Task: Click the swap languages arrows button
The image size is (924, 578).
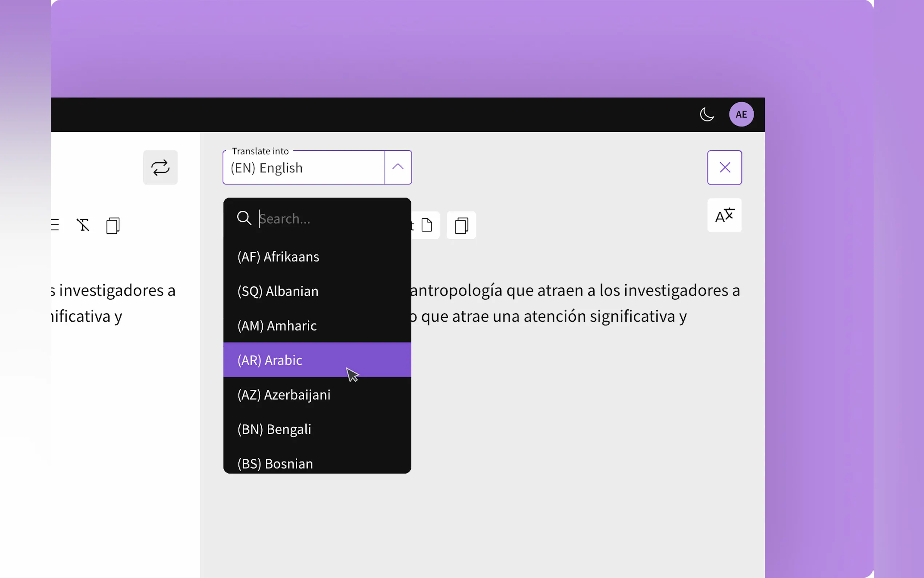Action: [x=160, y=167]
